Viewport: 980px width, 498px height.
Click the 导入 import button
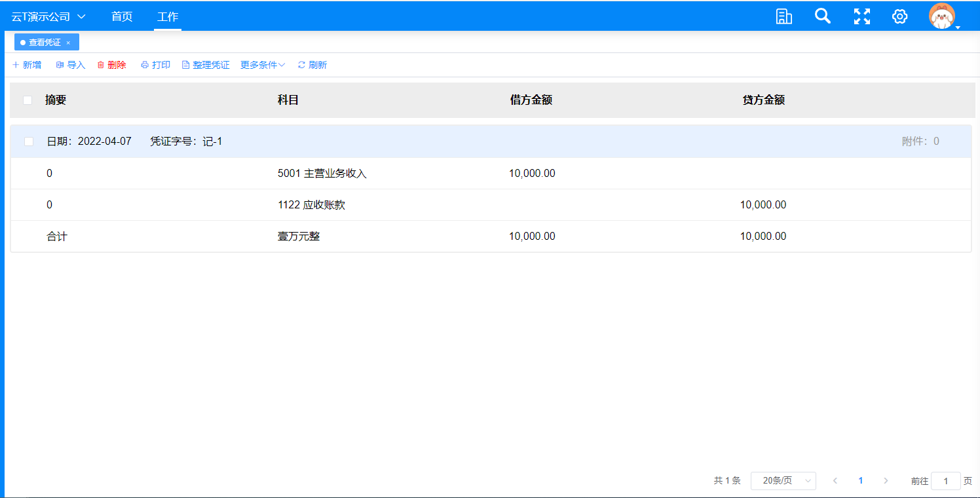tap(71, 65)
